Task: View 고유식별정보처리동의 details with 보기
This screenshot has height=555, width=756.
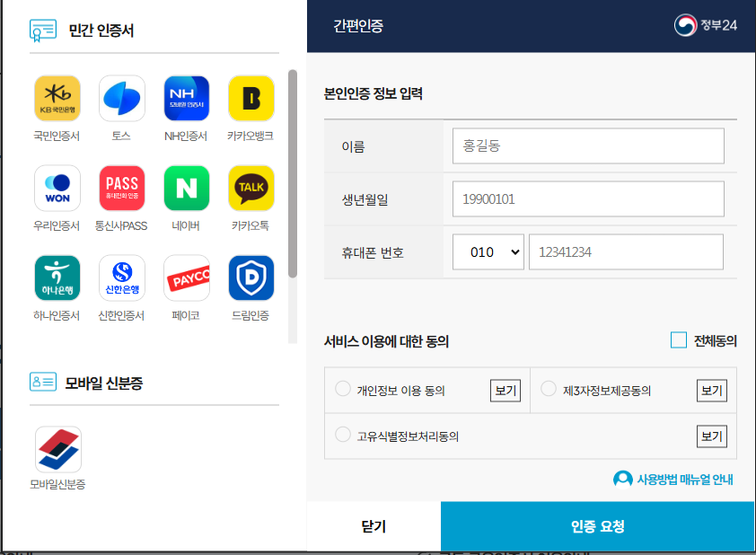Action: tap(712, 436)
